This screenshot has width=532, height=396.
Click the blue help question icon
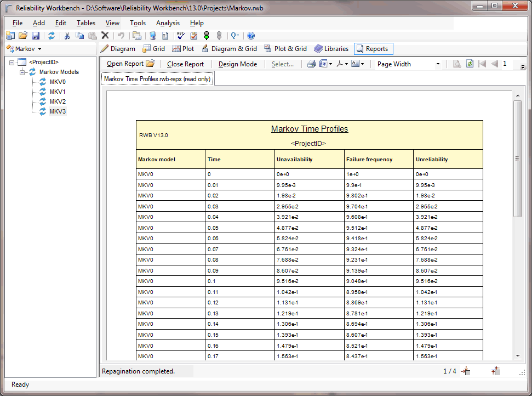tap(251, 36)
